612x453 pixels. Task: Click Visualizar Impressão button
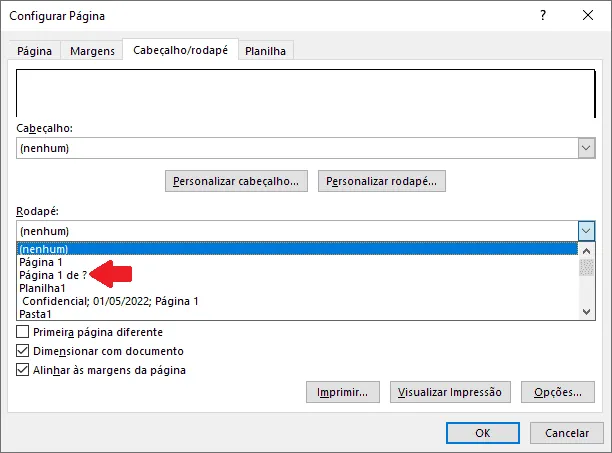pos(450,392)
